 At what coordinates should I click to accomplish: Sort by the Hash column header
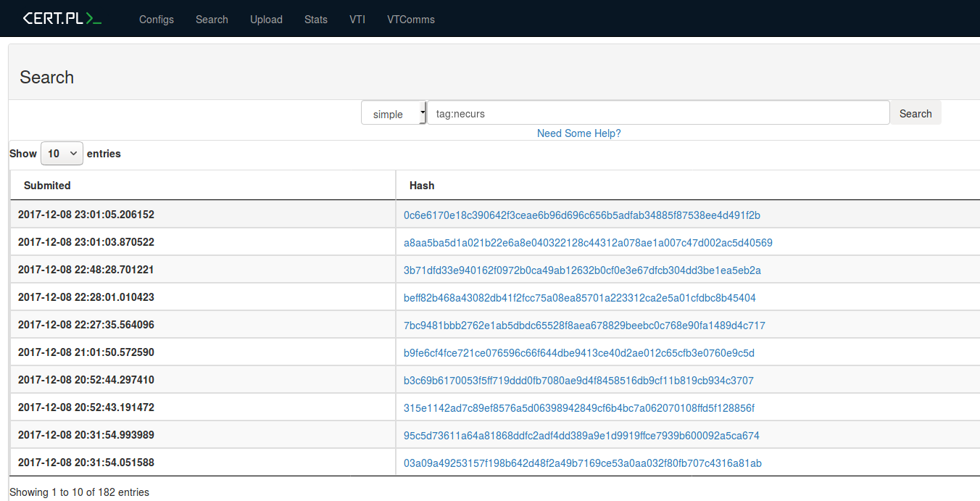[x=422, y=186]
